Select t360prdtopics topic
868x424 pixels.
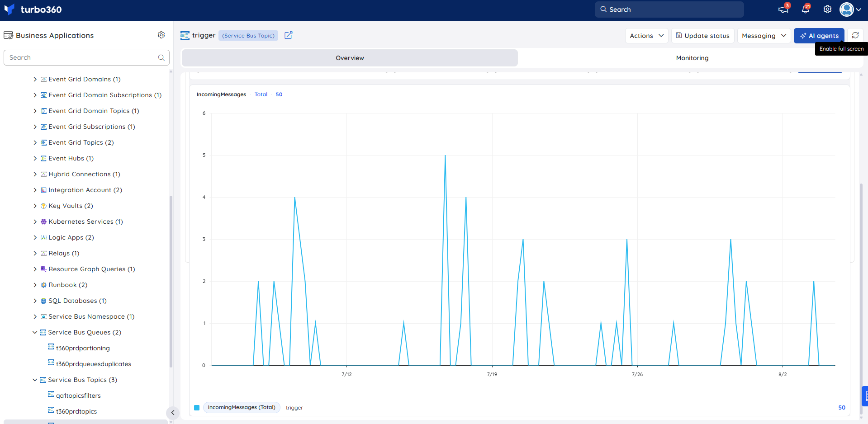pyautogui.click(x=76, y=411)
